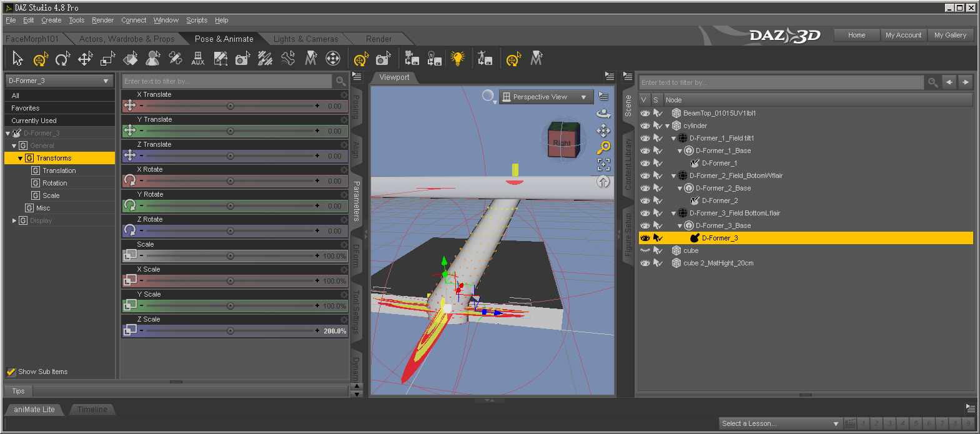Select the ActivePose pan-arrows tool
The image size is (980, 434).
(x=333, y=59)
